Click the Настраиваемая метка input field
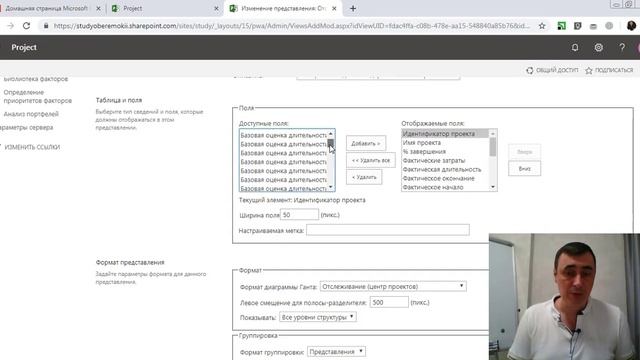 pyautogui.click(x=388, y=230)
